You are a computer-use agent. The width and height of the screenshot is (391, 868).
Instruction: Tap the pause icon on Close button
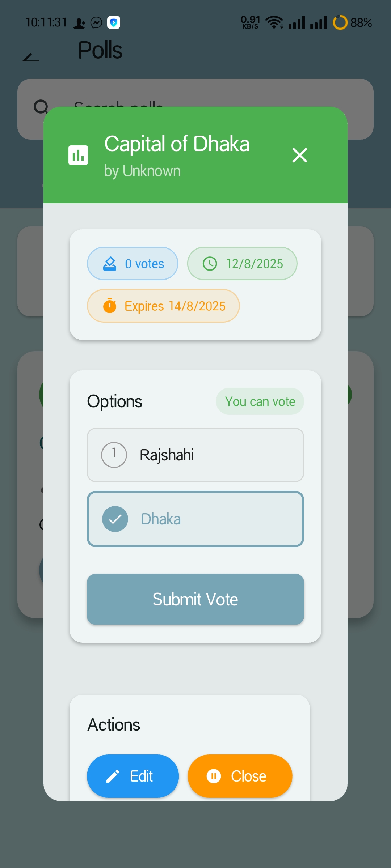click(x=214, y=776)
